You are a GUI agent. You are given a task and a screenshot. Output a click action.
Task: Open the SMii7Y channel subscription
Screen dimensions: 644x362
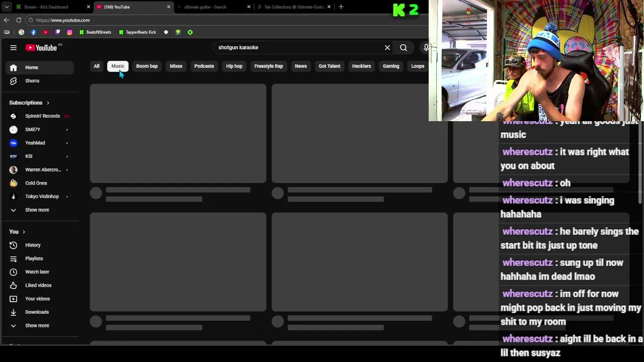pos(39,130)
